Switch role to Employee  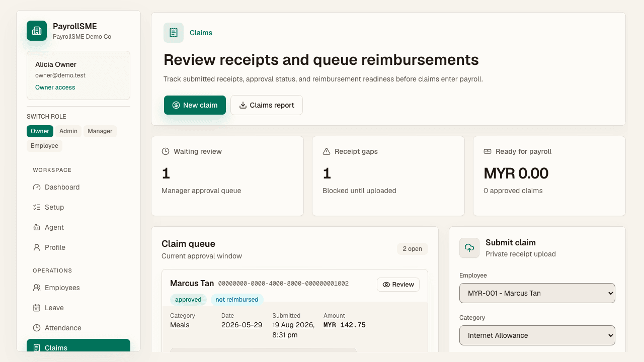[x=44, y=146]
